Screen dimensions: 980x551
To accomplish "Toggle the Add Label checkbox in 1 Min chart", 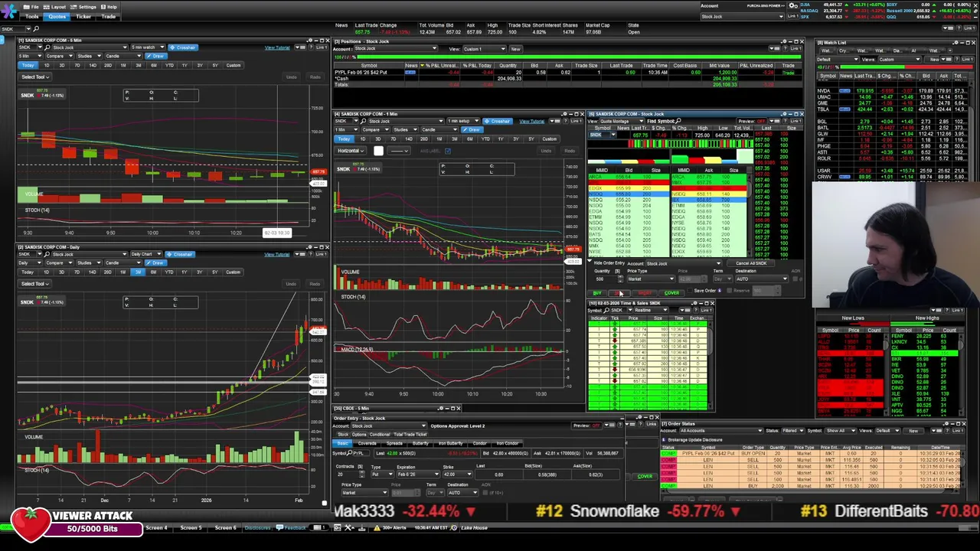I will (448, 151).
